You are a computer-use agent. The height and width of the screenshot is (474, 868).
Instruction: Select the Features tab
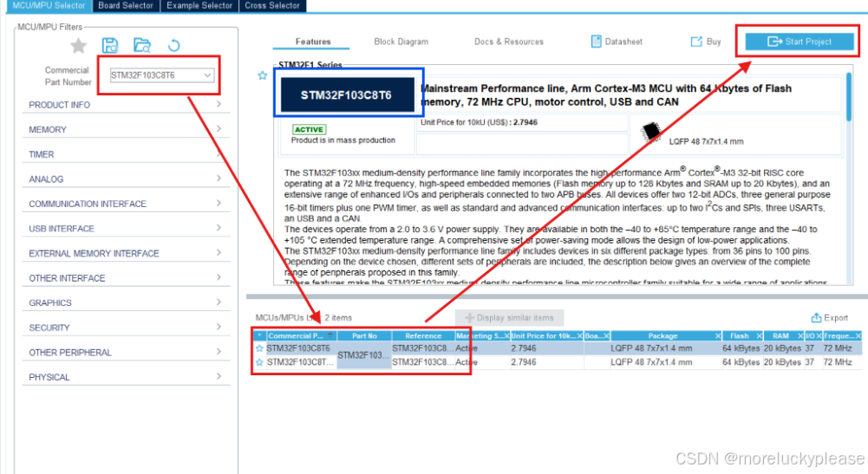point(313,42)
